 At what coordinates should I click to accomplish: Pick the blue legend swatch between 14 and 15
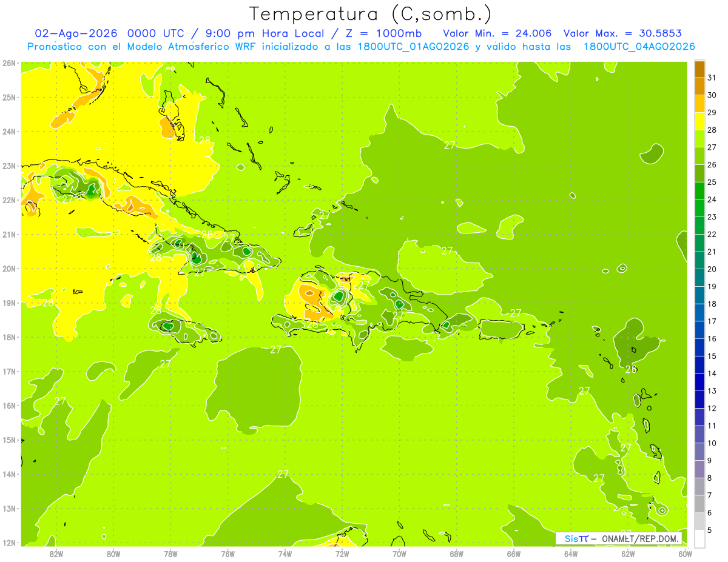[699, 365]
